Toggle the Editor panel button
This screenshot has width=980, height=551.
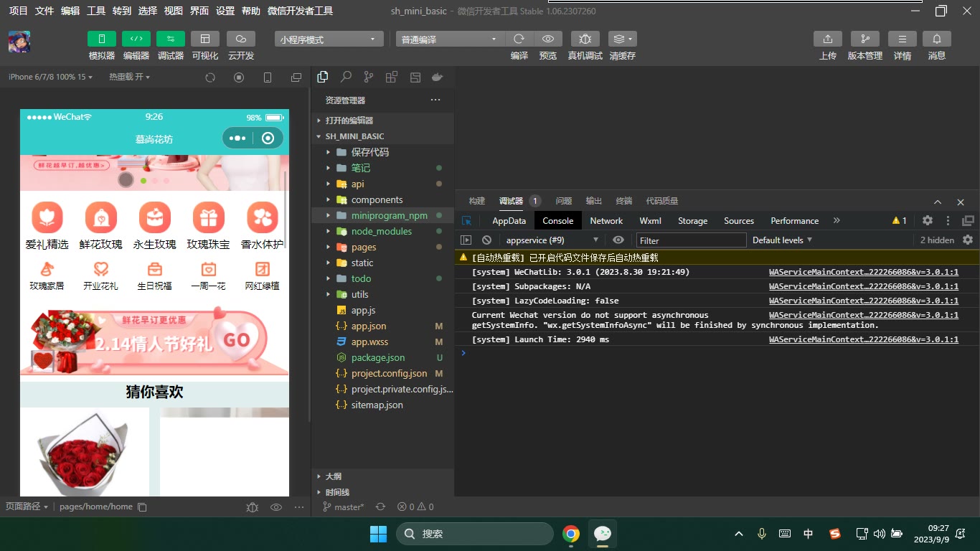[136, 39]
